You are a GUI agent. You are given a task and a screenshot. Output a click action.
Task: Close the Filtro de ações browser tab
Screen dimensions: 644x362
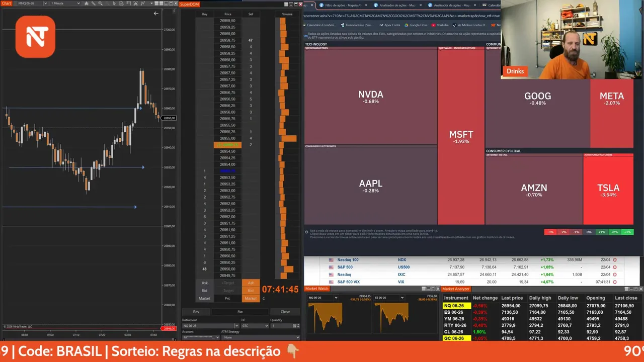coord(366,5)
